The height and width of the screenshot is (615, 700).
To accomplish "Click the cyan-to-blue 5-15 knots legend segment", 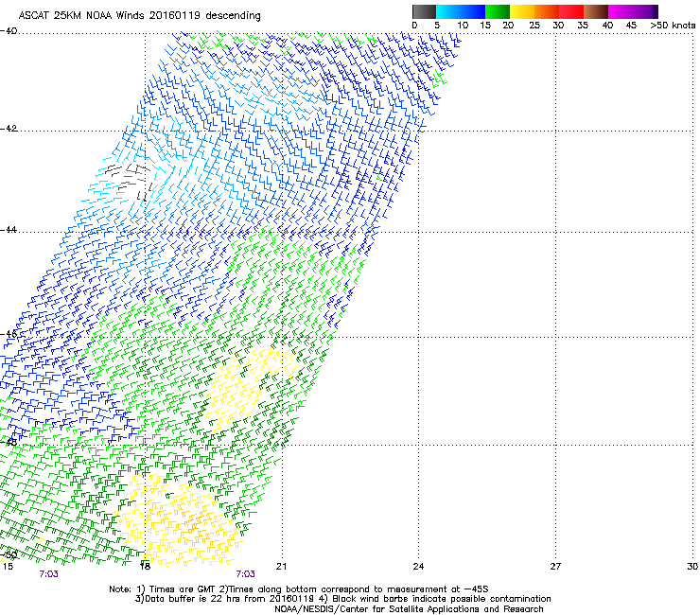I will point(461,11).
